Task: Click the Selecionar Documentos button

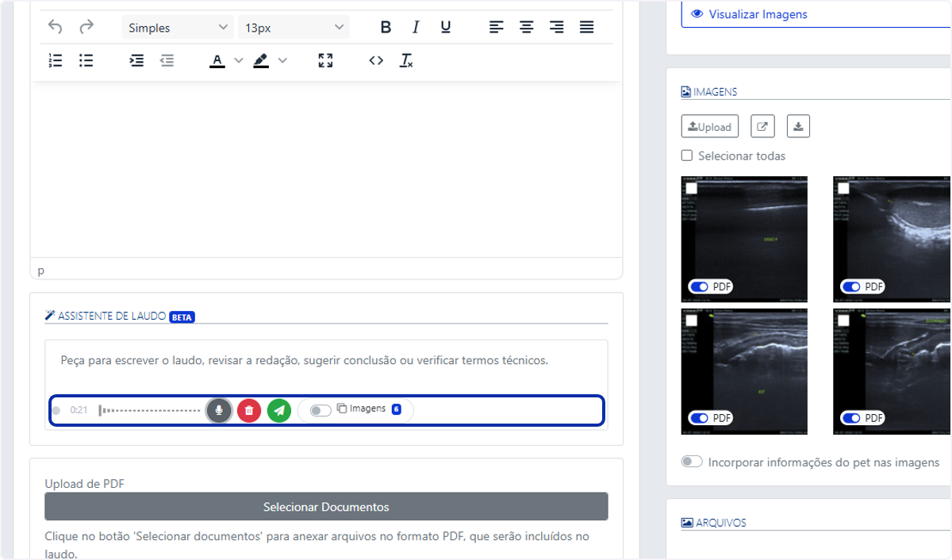Action: [326, 507]
